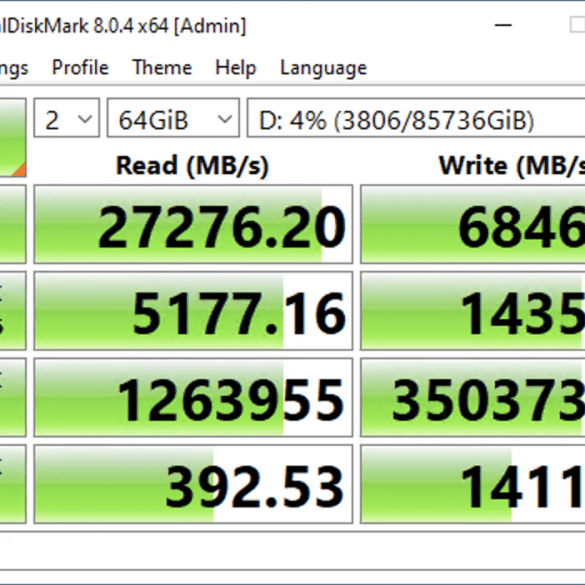Click the All button with the orange corner
585x585 pixels.
point(13,137)
